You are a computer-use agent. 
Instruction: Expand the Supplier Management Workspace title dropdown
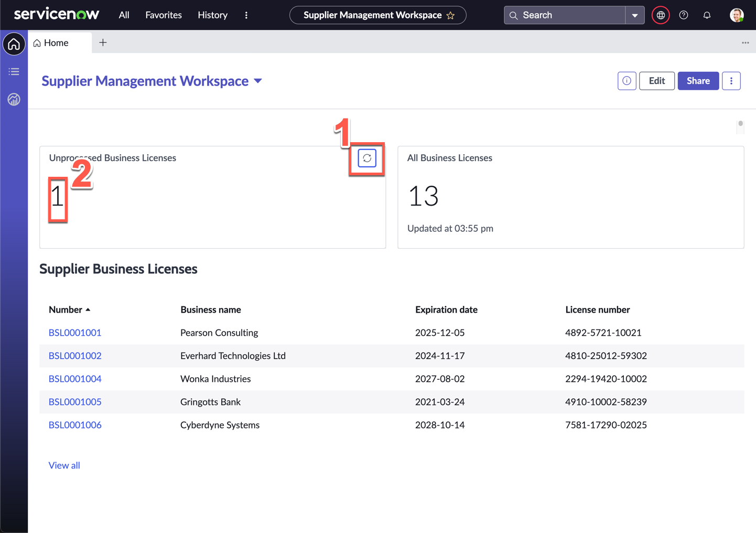[x=258, y=81]
